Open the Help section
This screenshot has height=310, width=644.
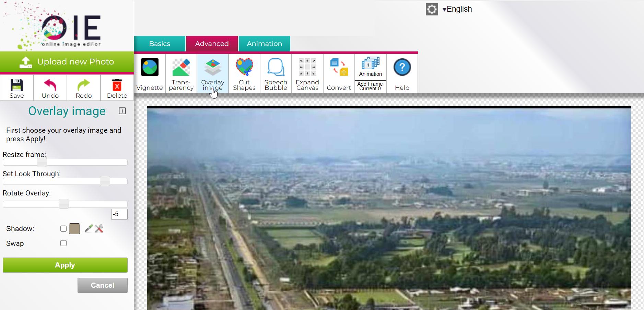coord(402,74)
